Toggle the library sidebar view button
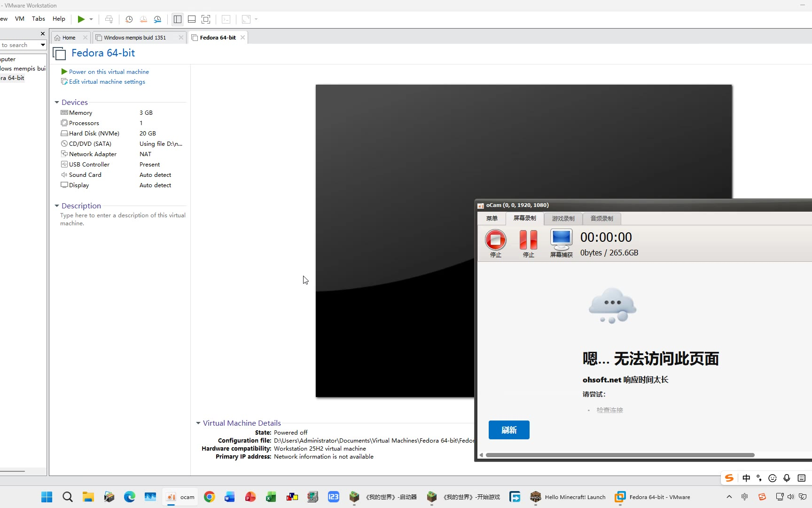 click(177, 19)
